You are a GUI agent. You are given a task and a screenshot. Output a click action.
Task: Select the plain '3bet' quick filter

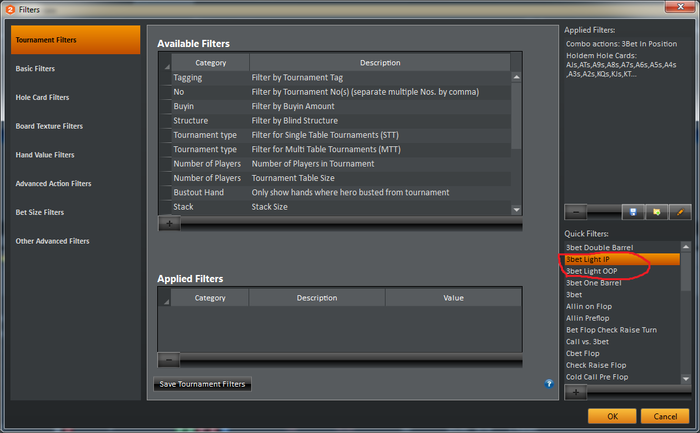click(622, 295)
